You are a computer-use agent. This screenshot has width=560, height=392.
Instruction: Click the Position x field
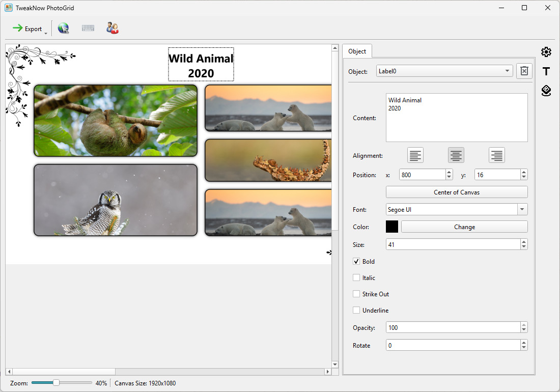[x=423, y=175]
